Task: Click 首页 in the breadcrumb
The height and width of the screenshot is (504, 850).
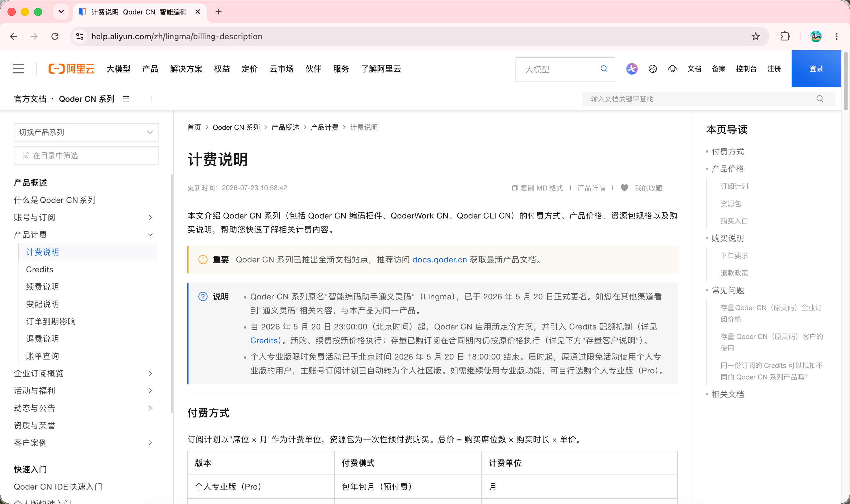Action: [x=194, y=127]
